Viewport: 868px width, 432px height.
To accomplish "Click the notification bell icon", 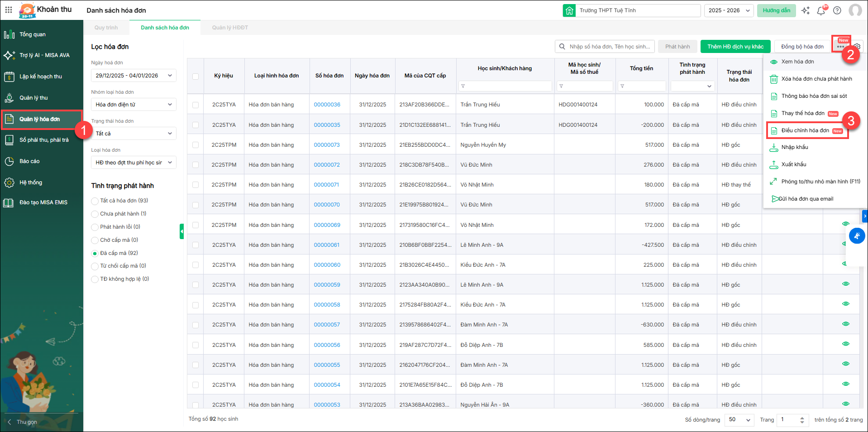I will pos(821,10).
